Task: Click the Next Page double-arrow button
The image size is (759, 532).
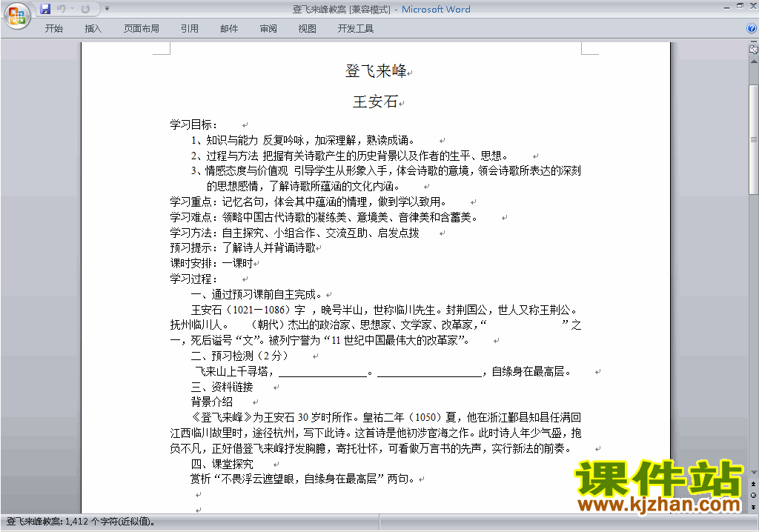Action: coord(754,507)
